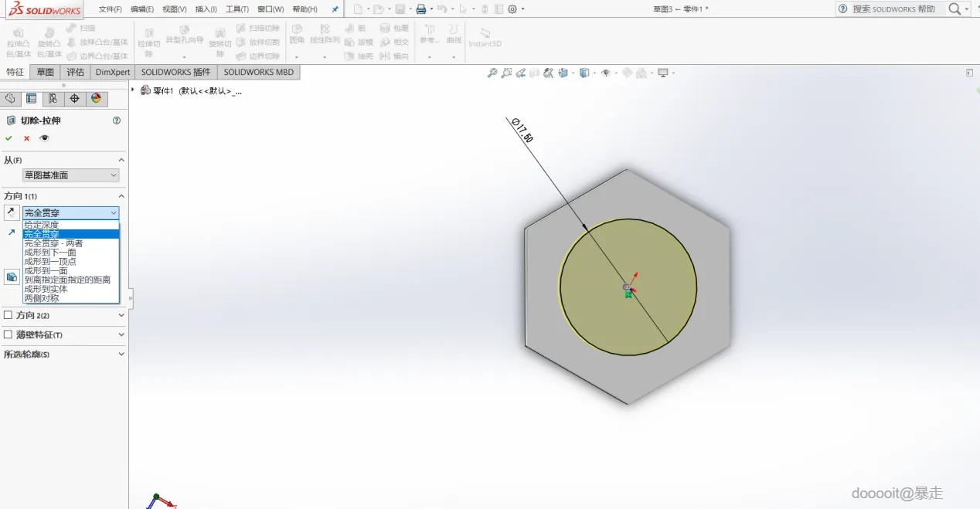Open the 完全贯穿 end condition combo box
980x509 pixels.
[x=70, y=212]
